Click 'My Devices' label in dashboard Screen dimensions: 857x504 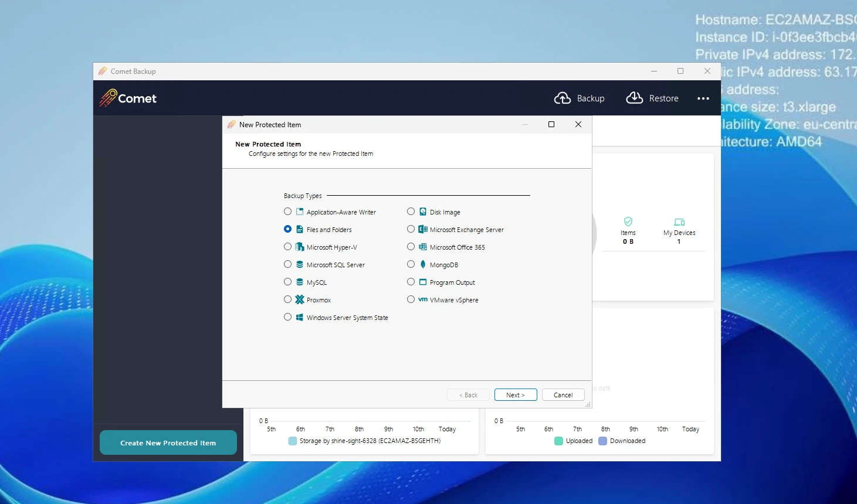point(679,233)
